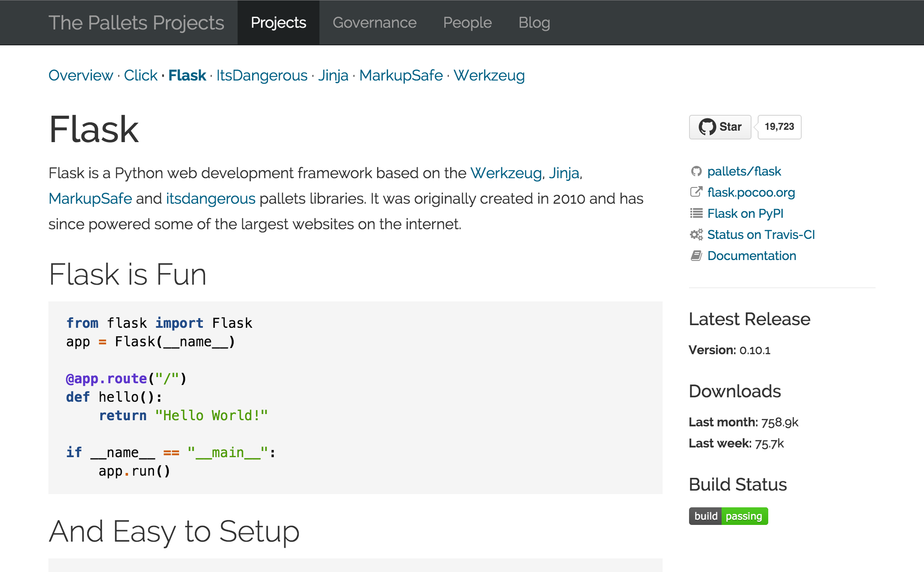Click the Flask page heading
This screenshot has width=924, height=572.
94,129
